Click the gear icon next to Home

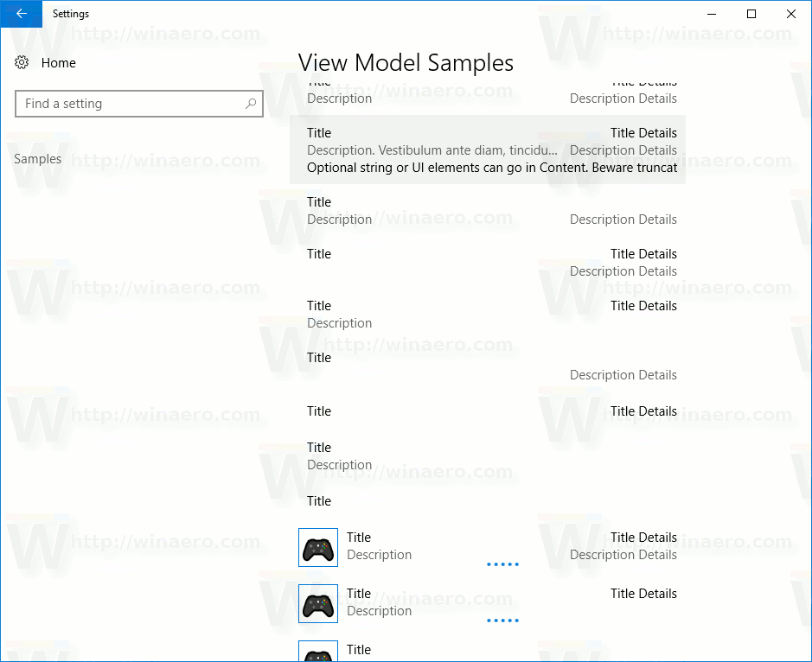coord(22,62)
